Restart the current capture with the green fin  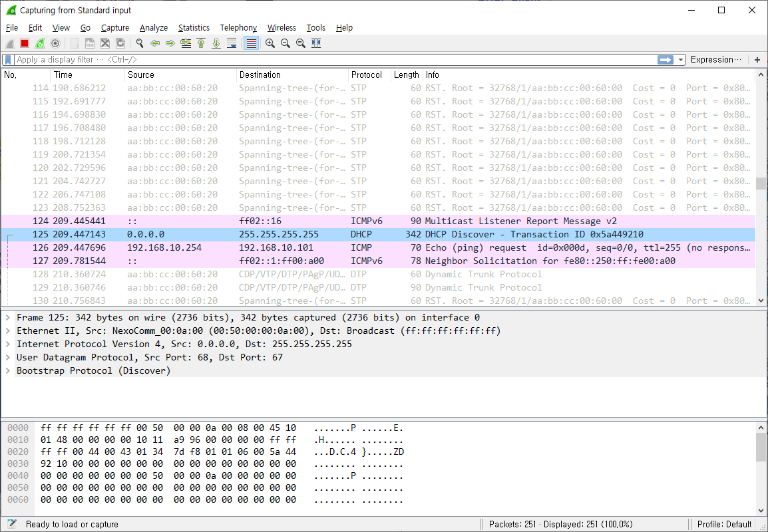coord(40,44)
